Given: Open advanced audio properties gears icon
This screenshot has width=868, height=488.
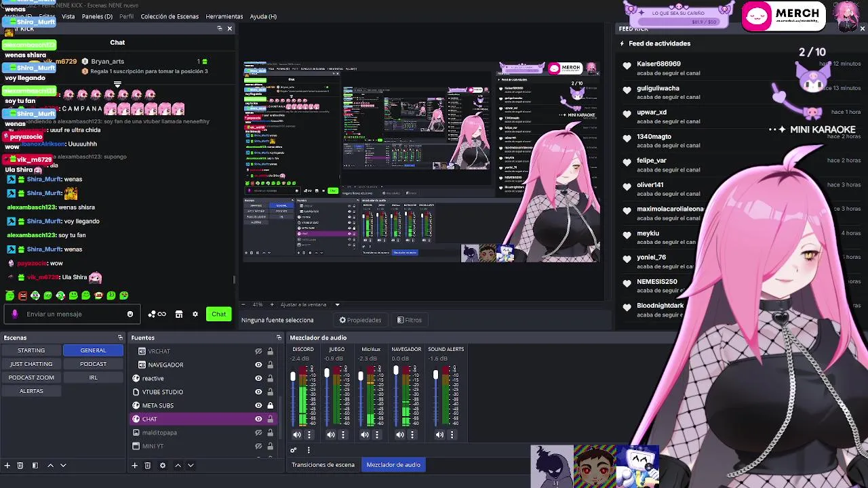Looking at the screenshot, I should [x=294, y=450].
